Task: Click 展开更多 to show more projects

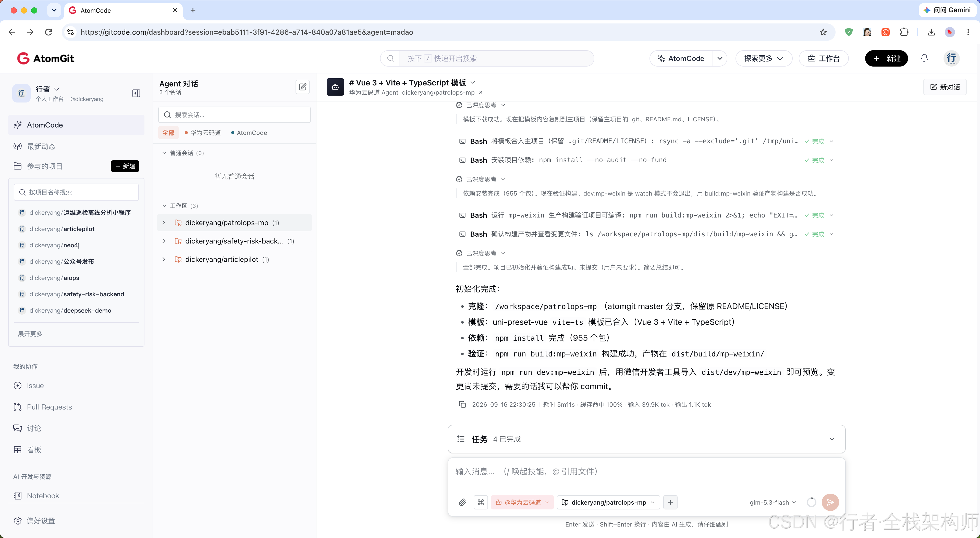Action: tap(30, 334)
